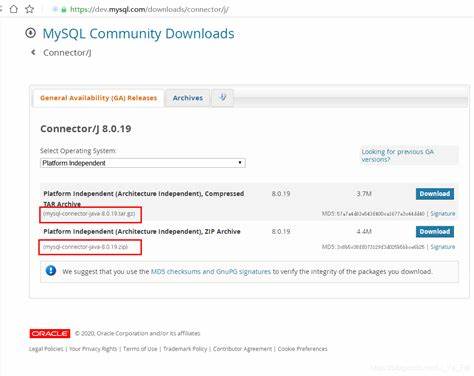474x376 pixels.
Task: Open Cookie Preferences footer link
Action: click(302, 349)
